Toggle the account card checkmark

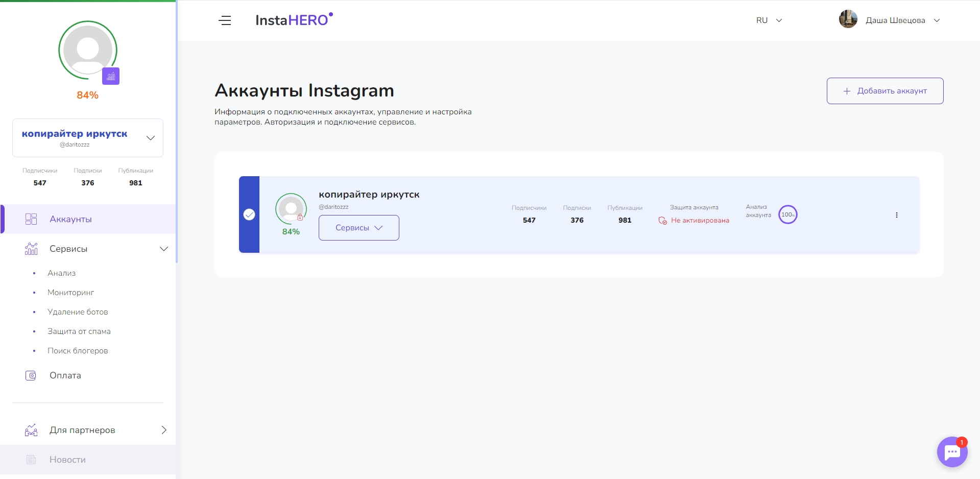tap(249, 214)
